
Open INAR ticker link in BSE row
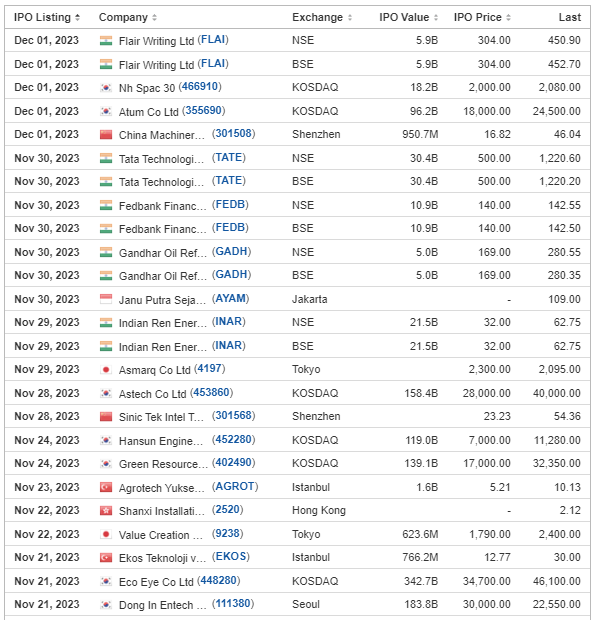[x=229, y=346]
